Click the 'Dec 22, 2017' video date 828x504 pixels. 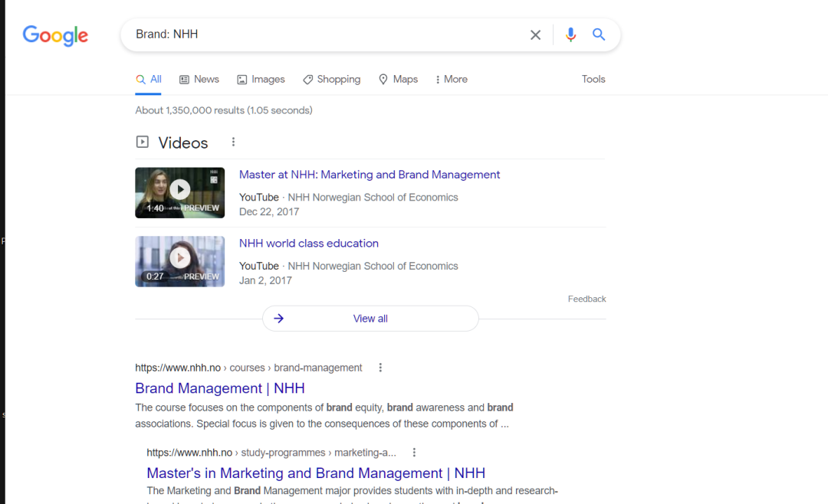click(269, 211)
